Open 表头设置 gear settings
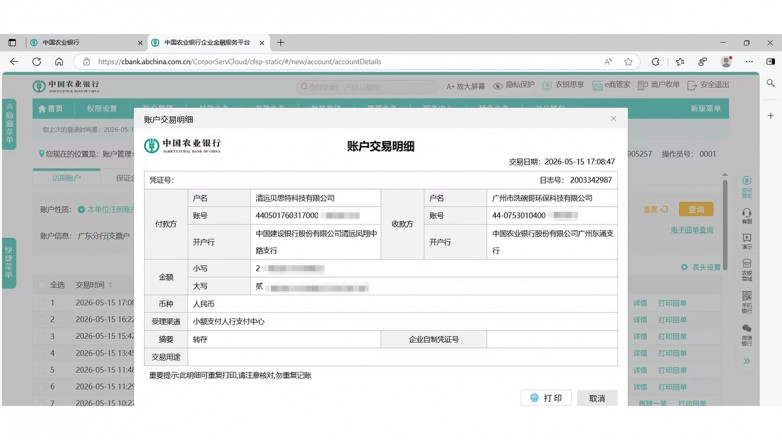782x440 pixels. [x=701, y=267]
